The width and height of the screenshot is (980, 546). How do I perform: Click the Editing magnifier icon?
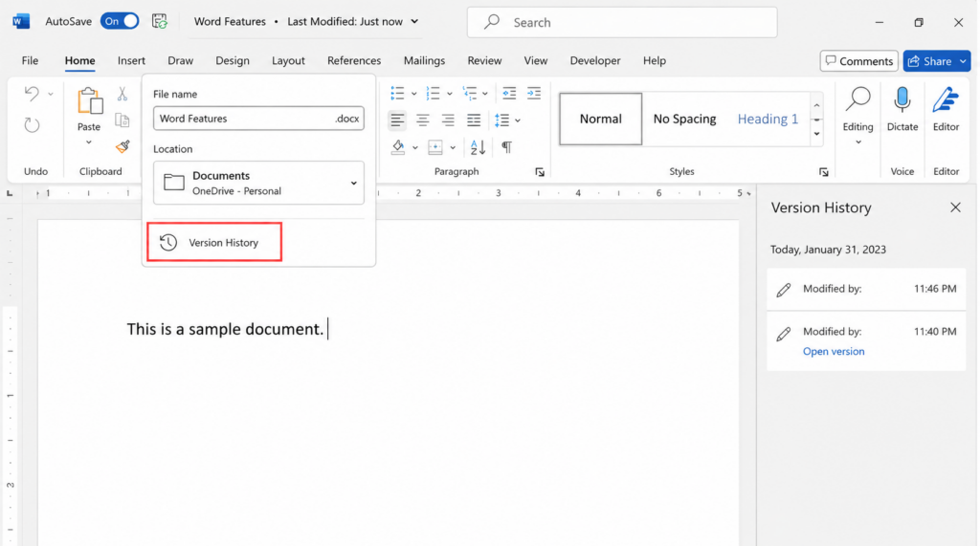[858, 100]
